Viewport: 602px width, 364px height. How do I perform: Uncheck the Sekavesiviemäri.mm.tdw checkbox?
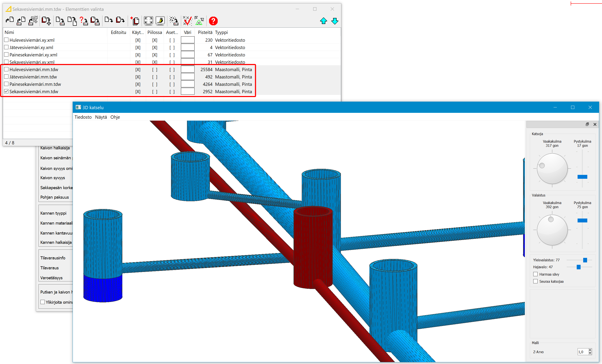[x=7, y=91]
